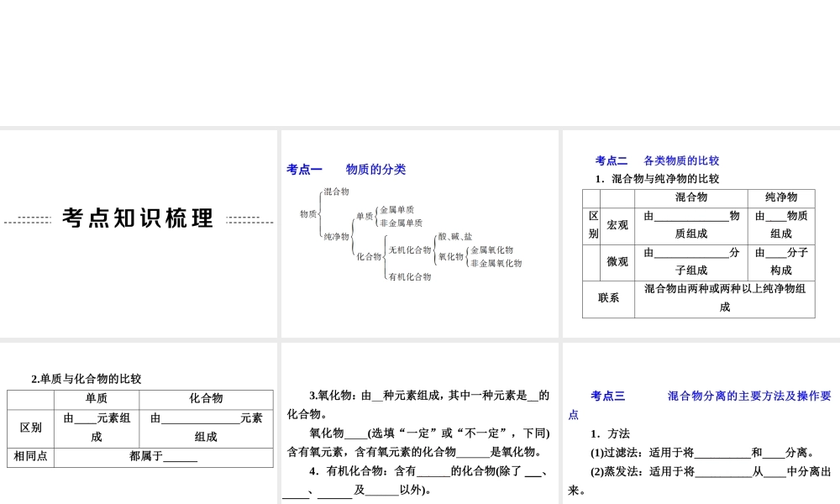
Task: Click the 联系 row label
Action: [608, 298]
